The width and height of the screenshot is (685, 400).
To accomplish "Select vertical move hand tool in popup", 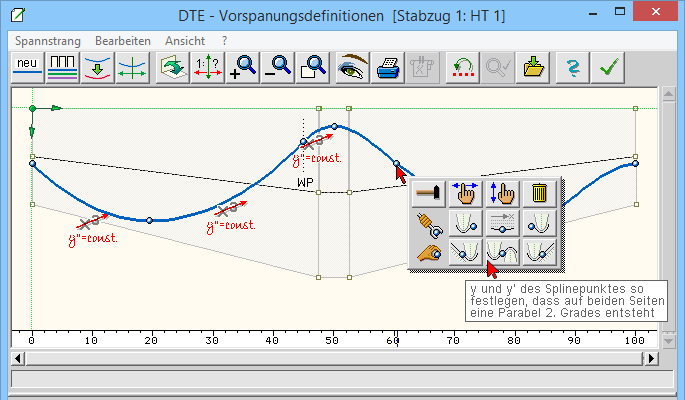I will tap(502, 193).
